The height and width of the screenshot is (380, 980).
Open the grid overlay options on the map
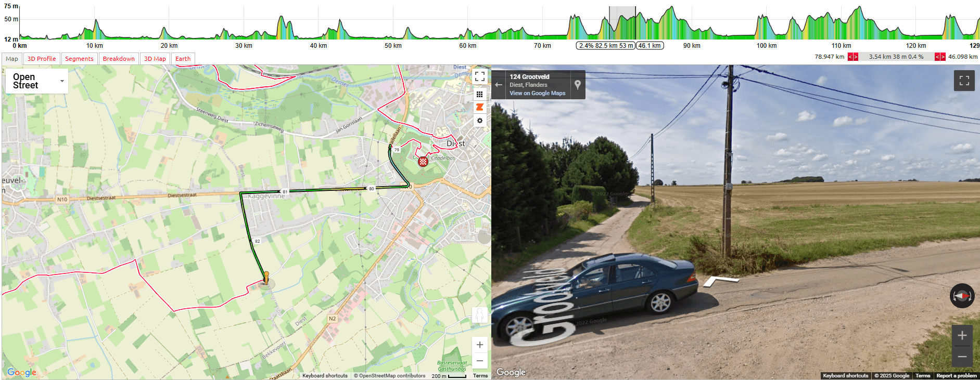pos(479,94)
